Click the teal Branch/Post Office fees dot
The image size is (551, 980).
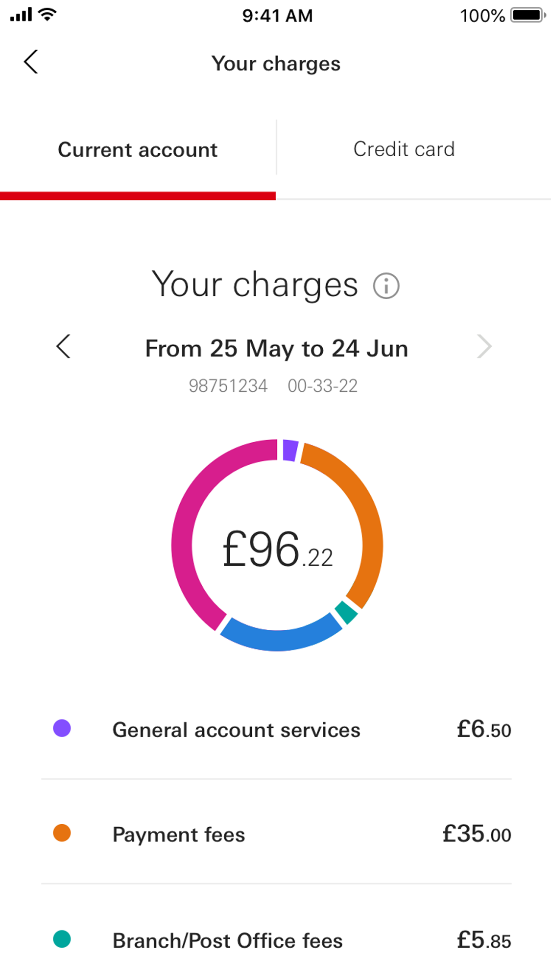[62, 939]
